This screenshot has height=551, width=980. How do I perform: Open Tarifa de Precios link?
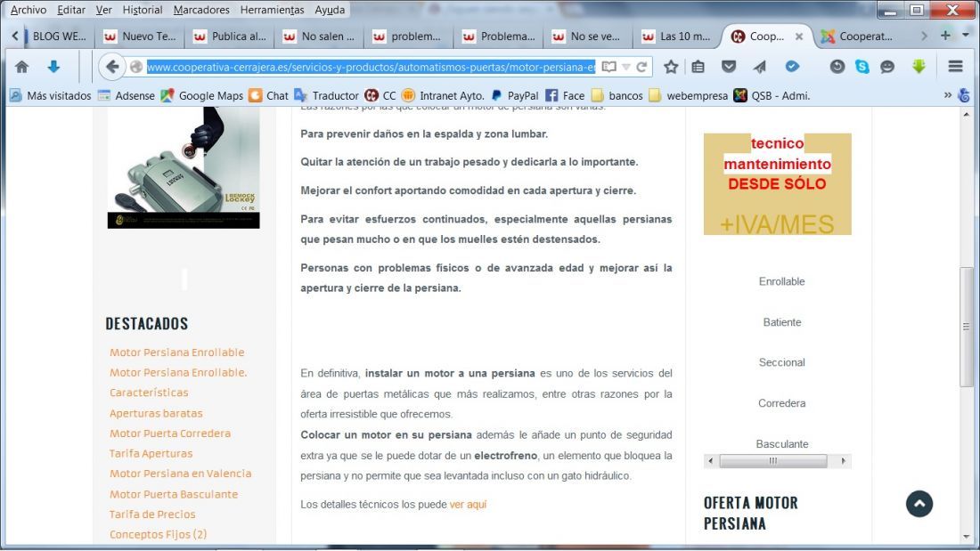tap(152, 515)
